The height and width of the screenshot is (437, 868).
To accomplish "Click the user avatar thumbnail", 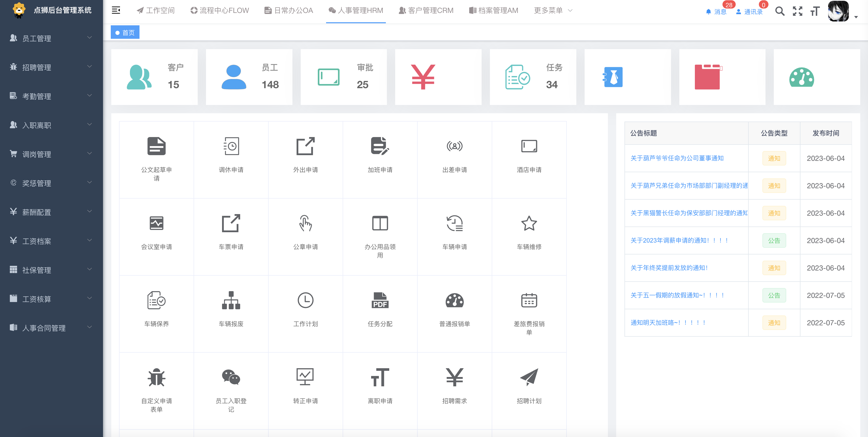I will (x=838, y=11).
